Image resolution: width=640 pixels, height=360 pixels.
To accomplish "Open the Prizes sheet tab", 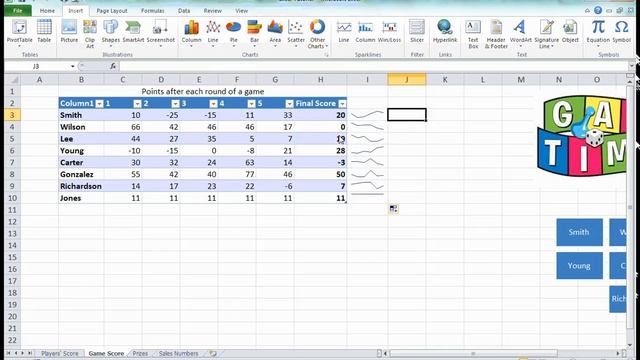I will pos(140,353).
